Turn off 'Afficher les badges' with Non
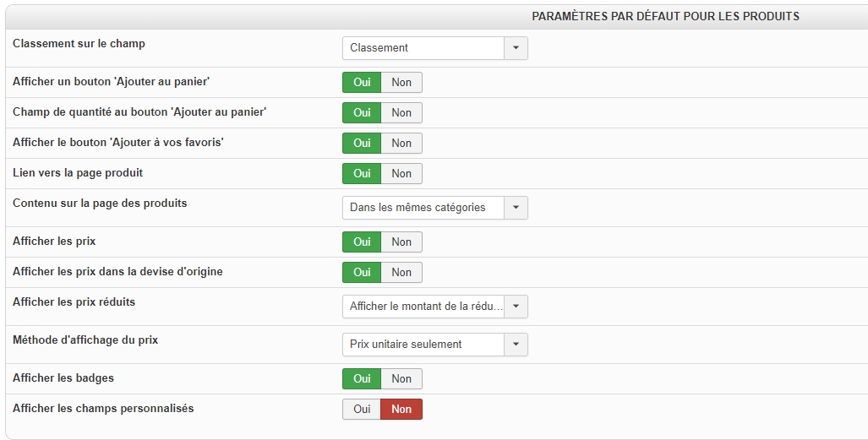 click(401, 379)
